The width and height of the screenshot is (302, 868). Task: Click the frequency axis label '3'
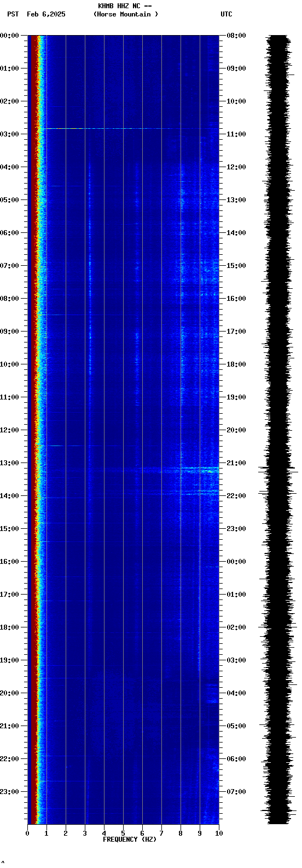click(x=85, y=833)
